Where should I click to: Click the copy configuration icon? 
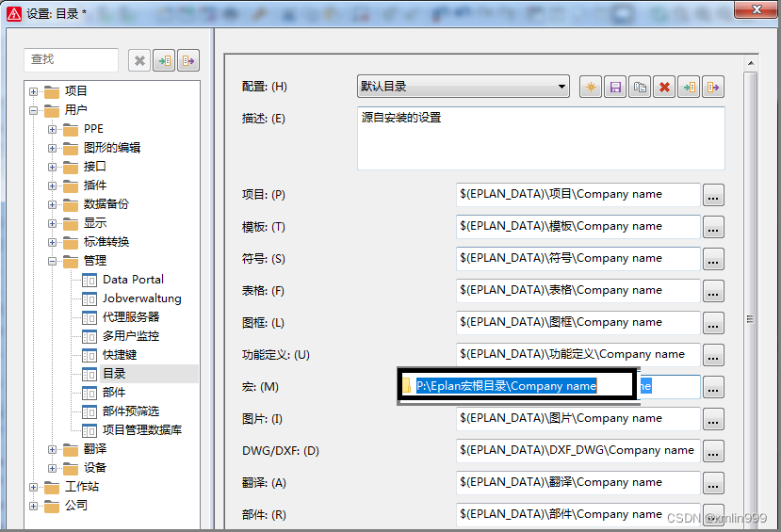640,87
